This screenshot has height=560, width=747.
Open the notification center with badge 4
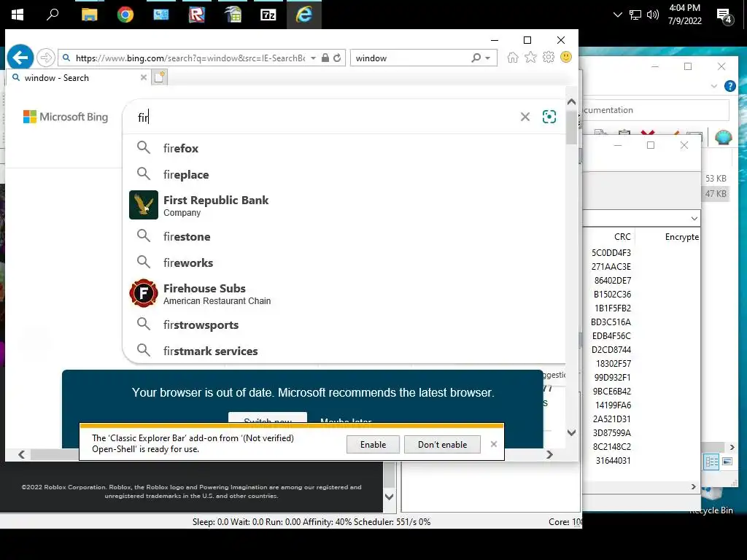[724, 16]
